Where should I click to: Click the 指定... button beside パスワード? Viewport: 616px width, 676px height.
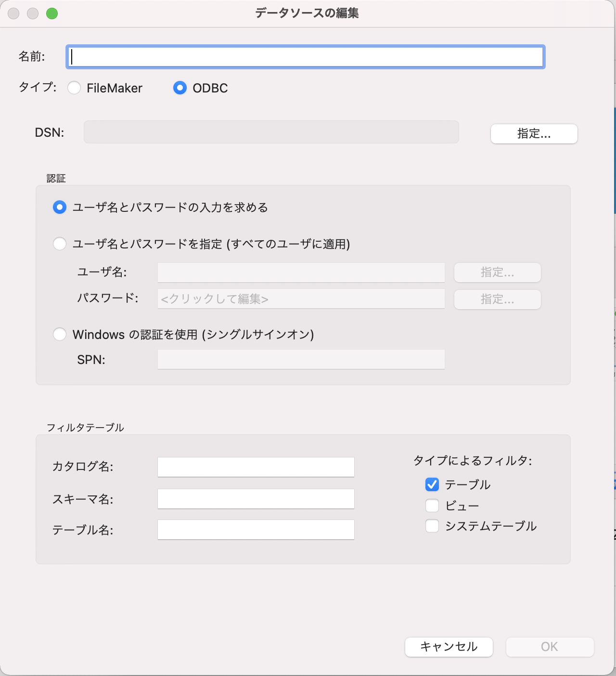coord(497,299)
